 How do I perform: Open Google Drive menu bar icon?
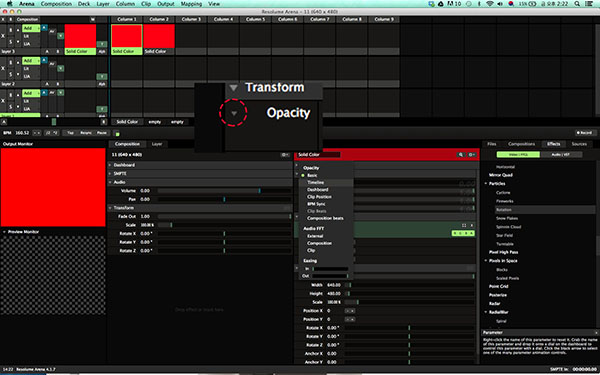pos(441,4)
